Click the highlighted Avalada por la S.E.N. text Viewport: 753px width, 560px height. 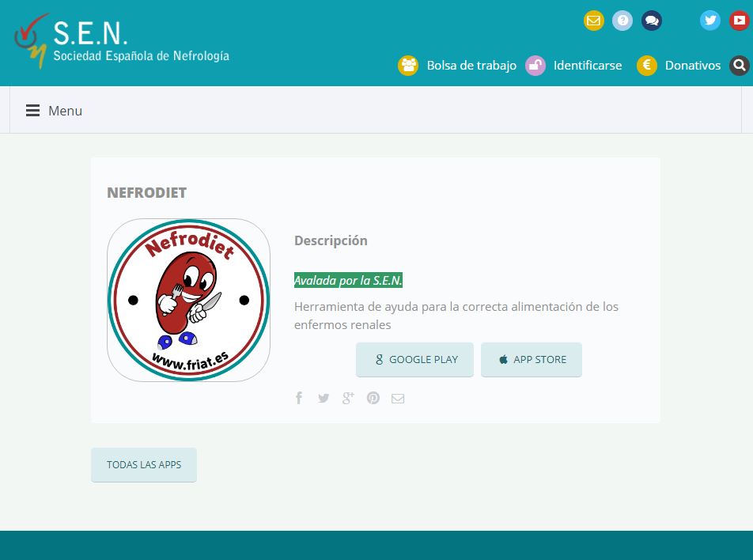(348, 280)
